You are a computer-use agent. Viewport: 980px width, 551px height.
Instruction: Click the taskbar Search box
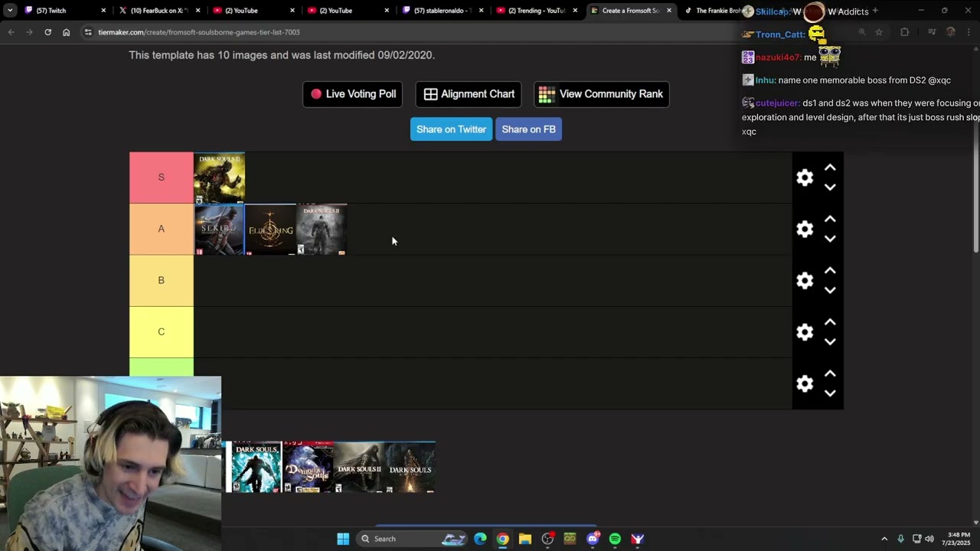[x=413, y=539]
